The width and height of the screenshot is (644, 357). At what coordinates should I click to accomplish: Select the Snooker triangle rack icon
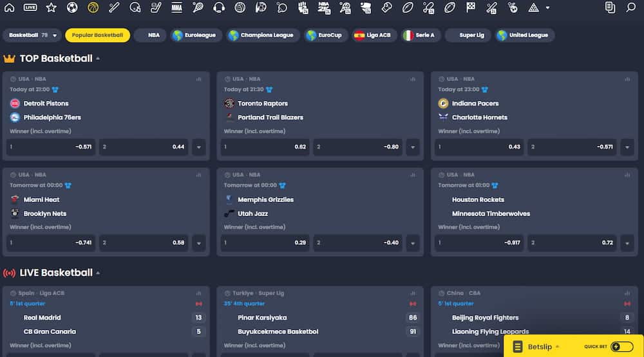(x=533, y=7)
